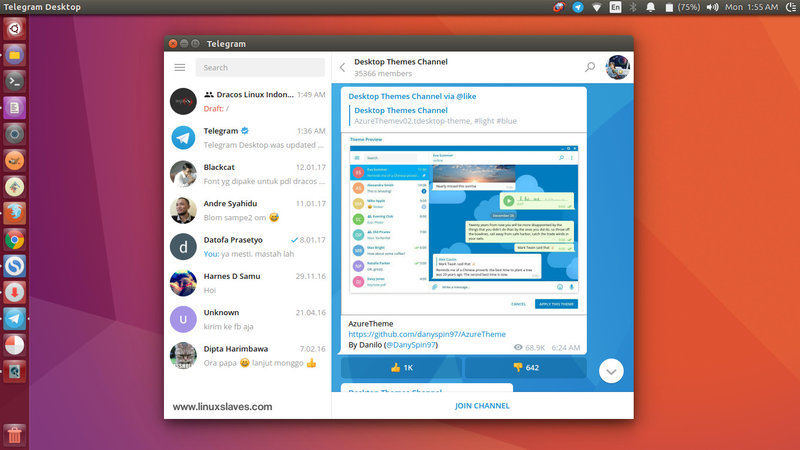Open the Wi-Fi network indicator
The image size is (800, 450).
596,7
